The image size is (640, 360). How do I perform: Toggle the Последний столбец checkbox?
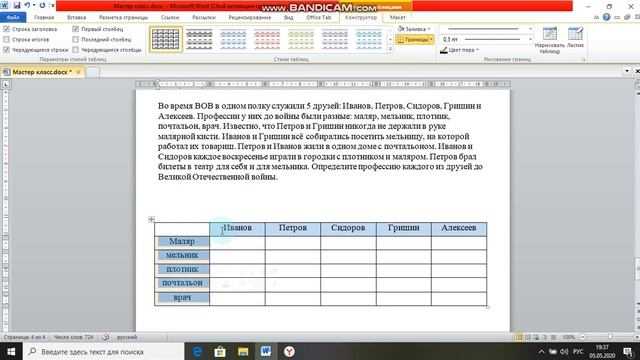click(x=76, y=39)
